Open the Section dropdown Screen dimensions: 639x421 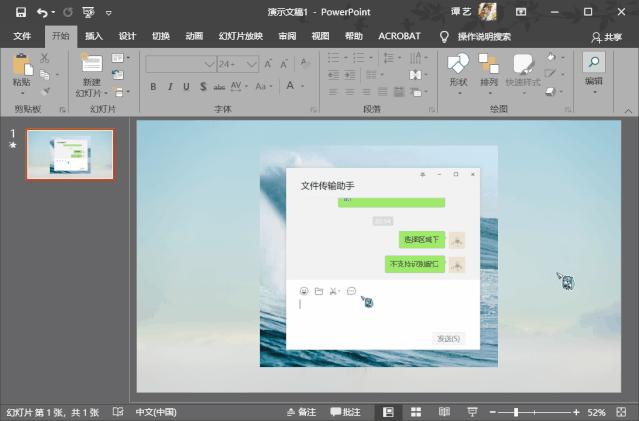[x=121, y=92]
